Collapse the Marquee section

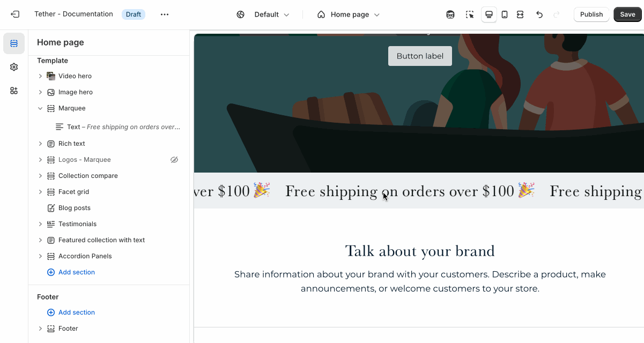(40, 108)
